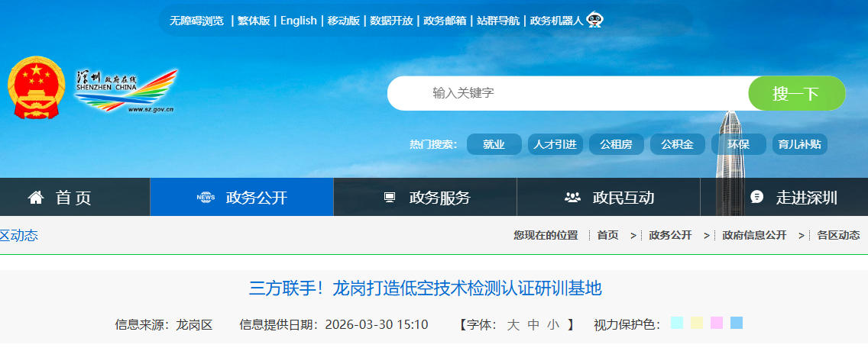The image size is (868, 351).
Task: Click the monitor icon beside 政务服务
Action: 390,198
